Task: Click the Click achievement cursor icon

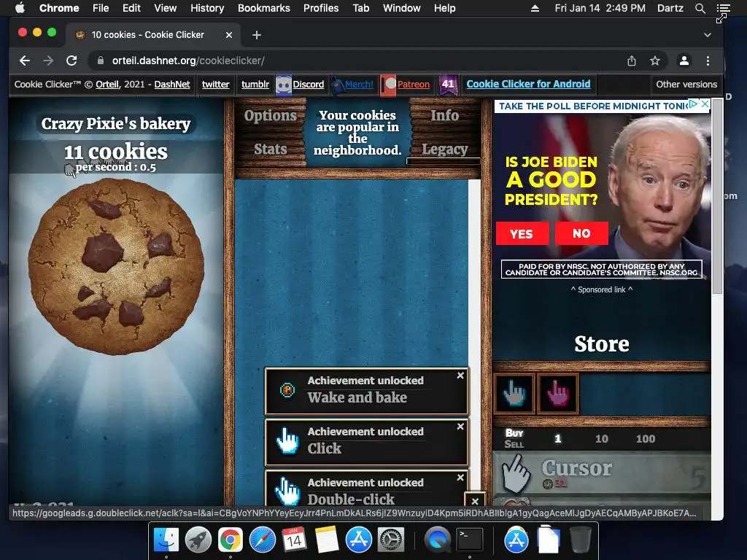Action: [287, 441]
